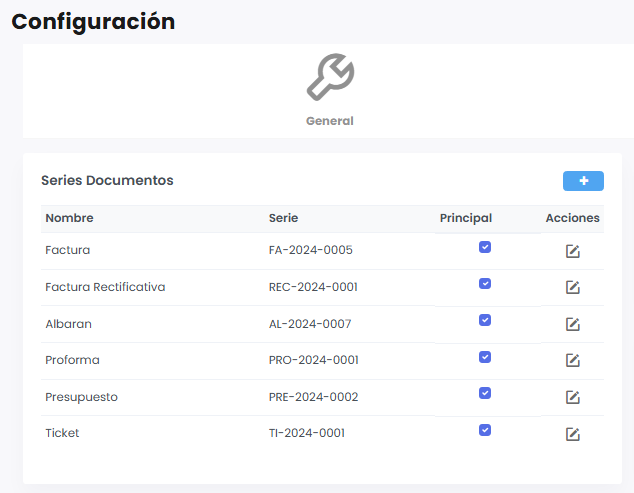This screenshot has width=634, height=493.
Task: Toggle Principal checkbox for Presupuesto
Action: click(485, 393)
